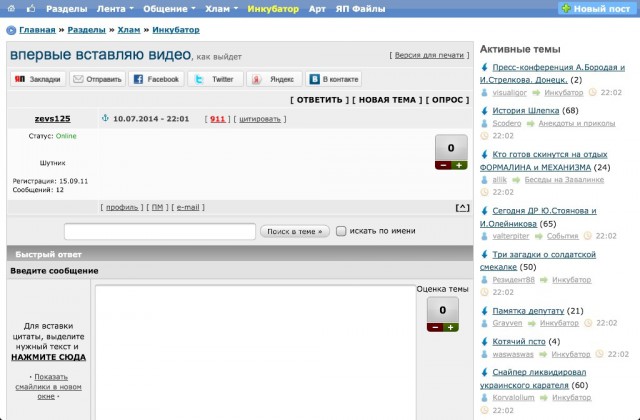Rate topic up with plus under Оценка темы
The image size is (640, 420).
tap(451, 327)
